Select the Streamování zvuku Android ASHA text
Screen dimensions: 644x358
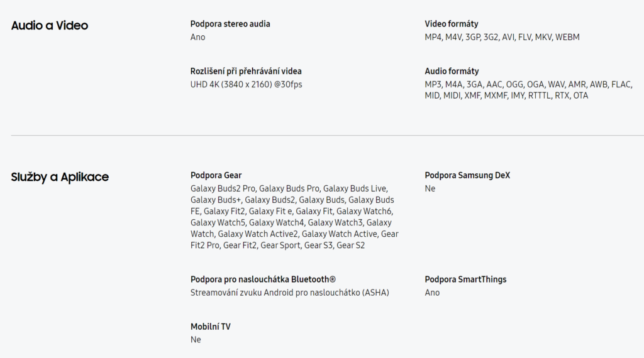(x=289, y=293)
